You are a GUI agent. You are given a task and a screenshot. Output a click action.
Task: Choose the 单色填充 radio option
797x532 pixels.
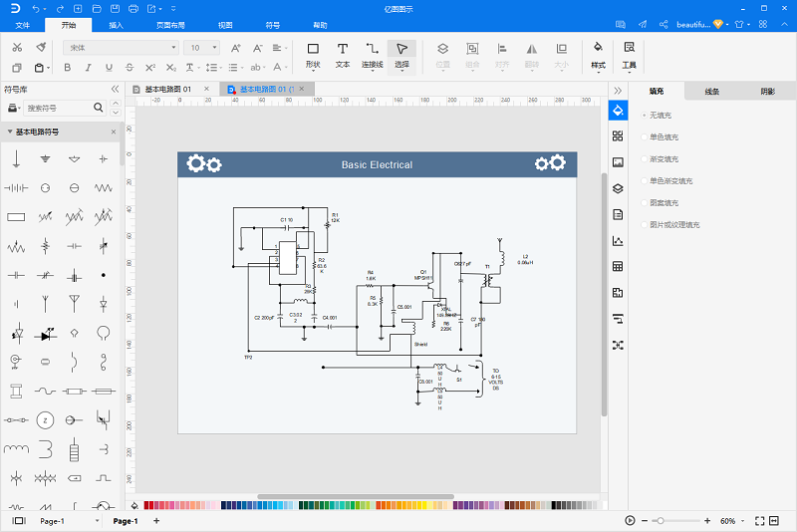[660, 137]
